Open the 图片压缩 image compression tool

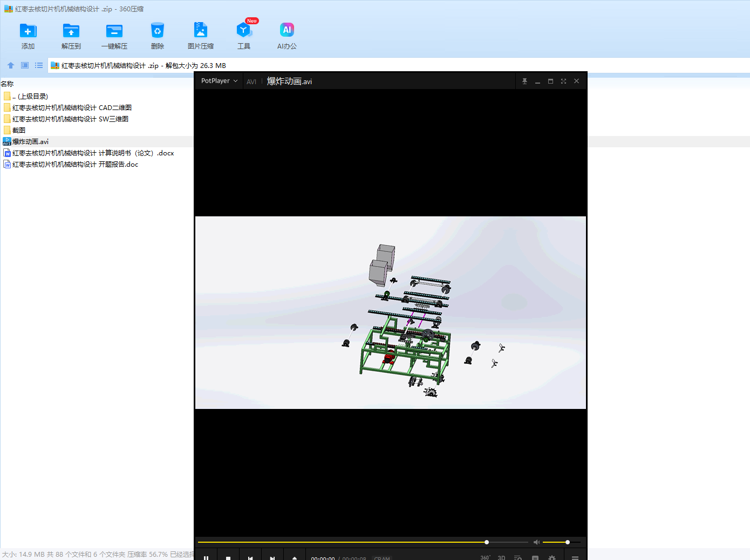(201, 31)
